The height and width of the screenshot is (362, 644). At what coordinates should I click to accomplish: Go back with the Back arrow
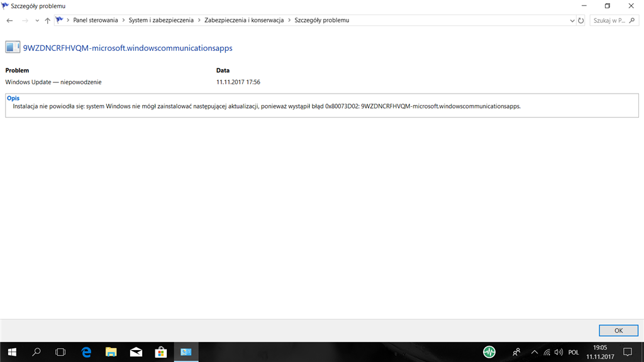pos(9,21)
